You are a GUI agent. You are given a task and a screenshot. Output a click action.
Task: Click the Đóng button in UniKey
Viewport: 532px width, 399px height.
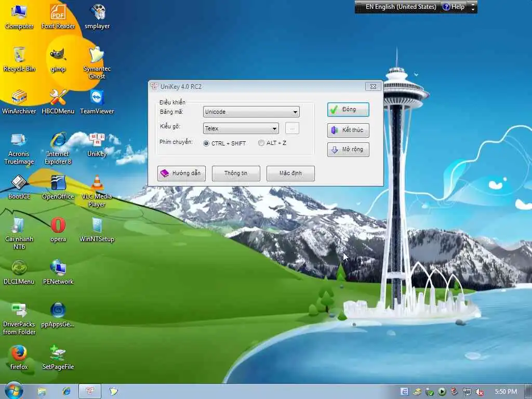pyautogui.click(x=348, y=110)
